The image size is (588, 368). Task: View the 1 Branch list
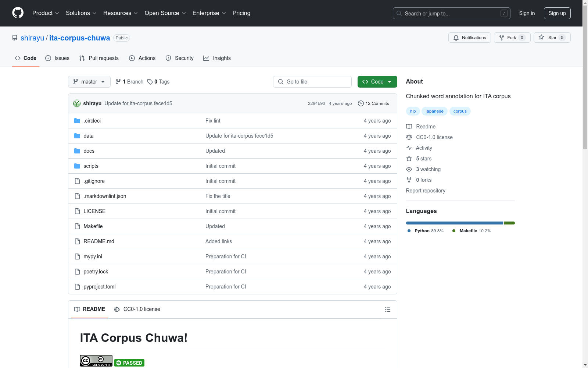pyautogui.click(x=129, y=82)
